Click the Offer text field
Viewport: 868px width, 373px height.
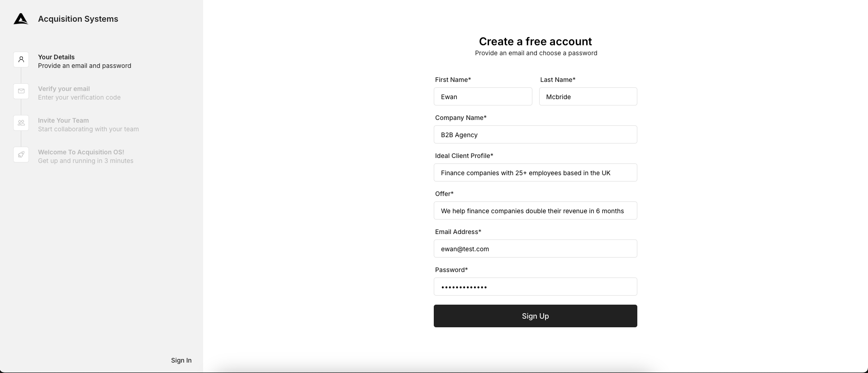pyautogui.click(x=535, y=211)
